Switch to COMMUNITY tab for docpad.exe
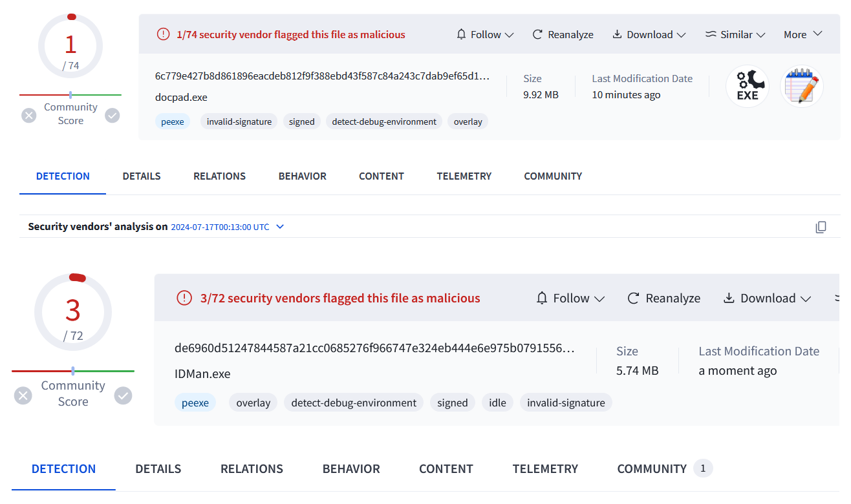The image size is (851, 504). click(553, 176)
